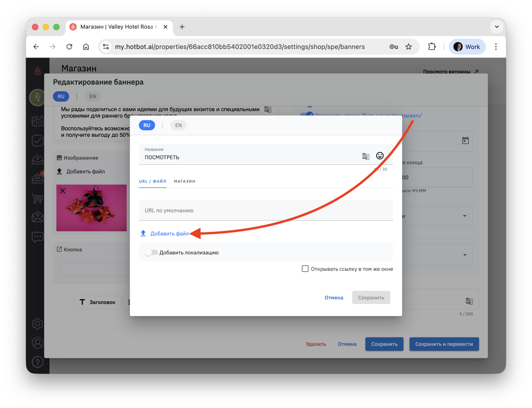Click the translate icon in the lower right field
532x408 pixels.
[x=469, y=301]
